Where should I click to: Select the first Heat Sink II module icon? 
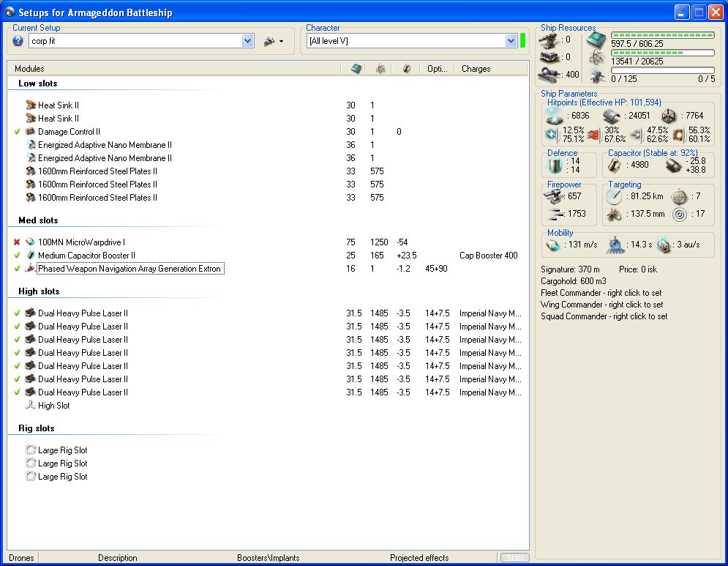click(31, 105)
